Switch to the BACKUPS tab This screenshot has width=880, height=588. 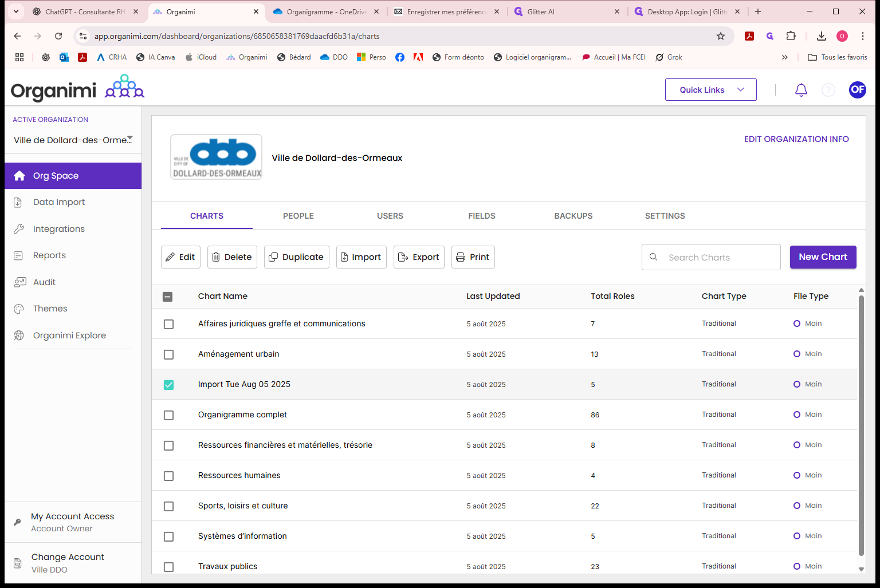(573, 216)
